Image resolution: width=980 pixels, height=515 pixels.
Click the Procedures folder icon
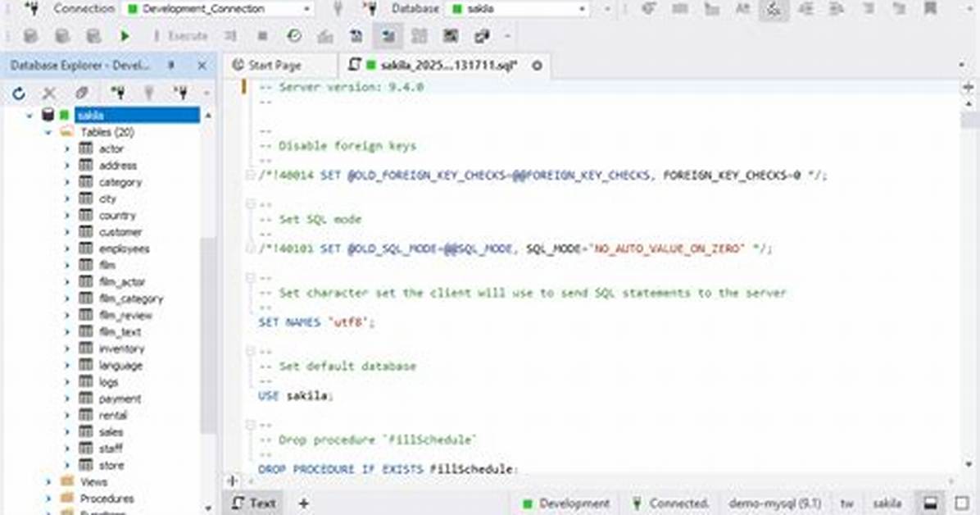tap(67, 499)
